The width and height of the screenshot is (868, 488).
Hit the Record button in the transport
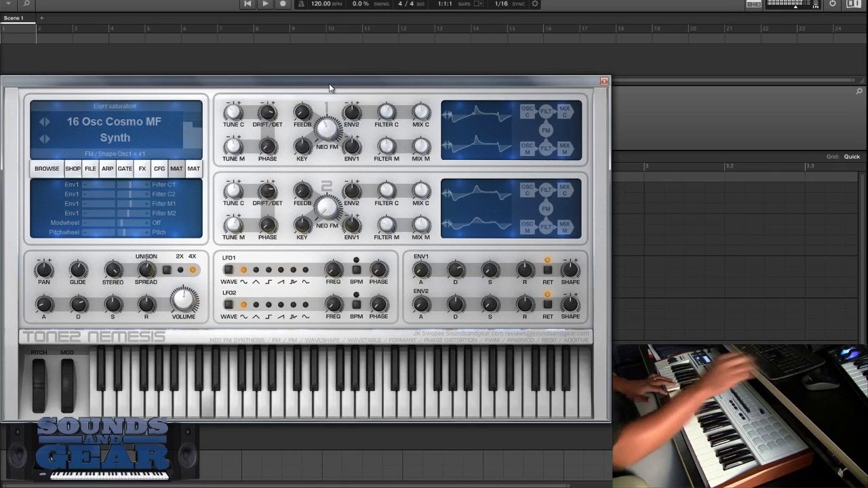(283, 4)
